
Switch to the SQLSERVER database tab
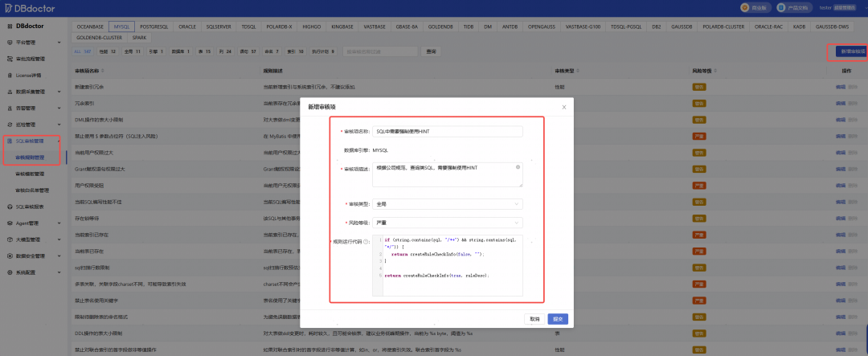pos(219,26)
